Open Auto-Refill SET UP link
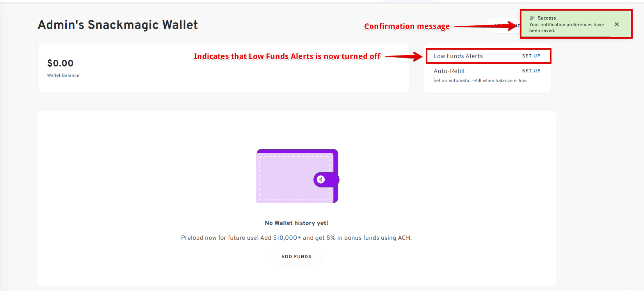The image size is (644, 291). (531, 71)
